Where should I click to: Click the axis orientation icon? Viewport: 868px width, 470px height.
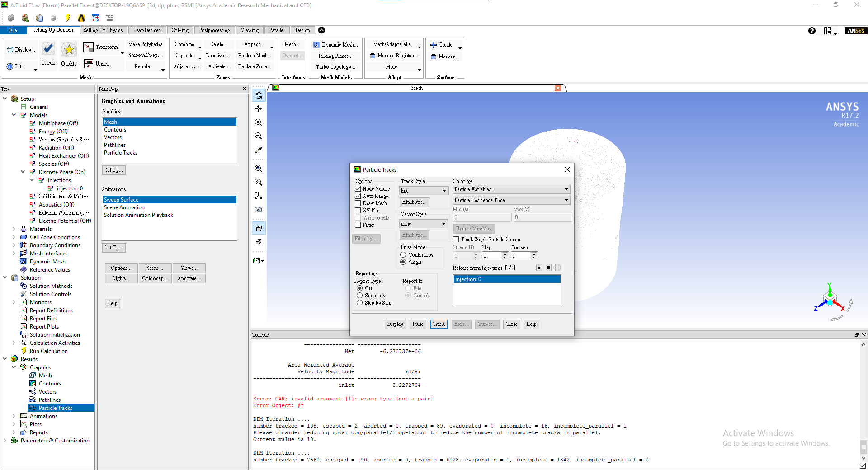click(x=259, y=196)
